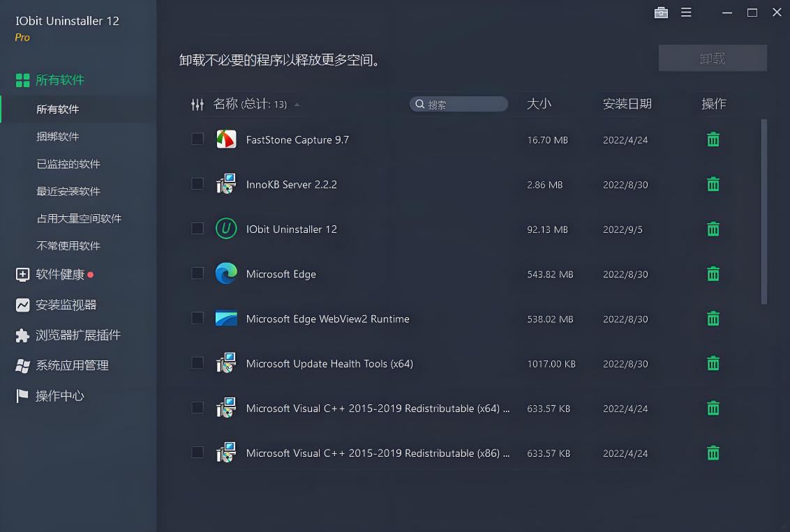The image size is (790, 532).
Task: Open the toolbox briefcase icon in title bar
Action: point(661,13)
